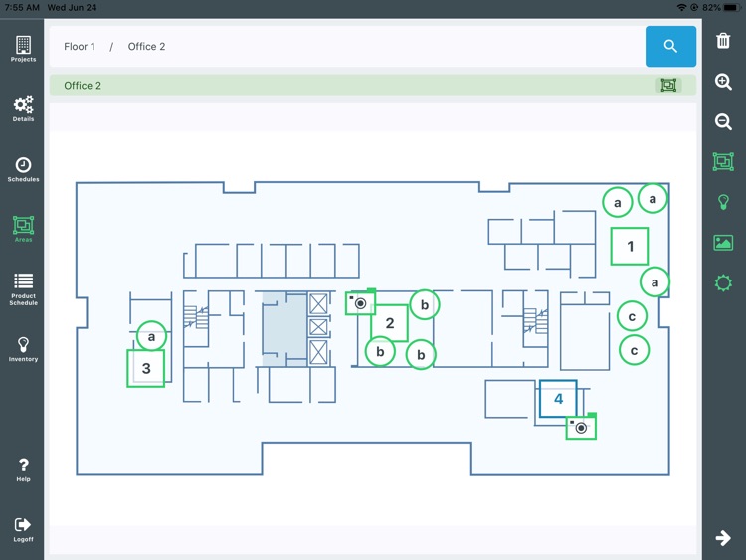Select the green Office 2 row
746x560 pixels.
[x=373, y=86]
